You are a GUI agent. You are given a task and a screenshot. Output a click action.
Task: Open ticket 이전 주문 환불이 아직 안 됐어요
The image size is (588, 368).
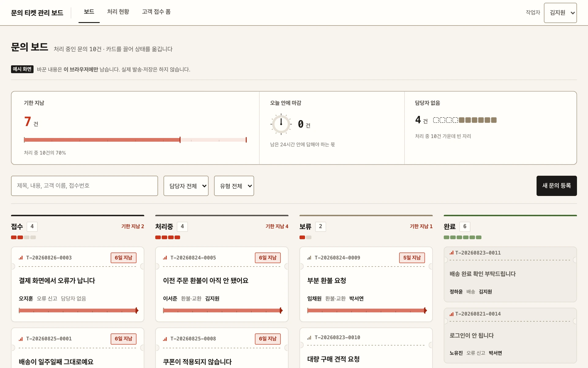pyautogui.click(x=205, y=281)
